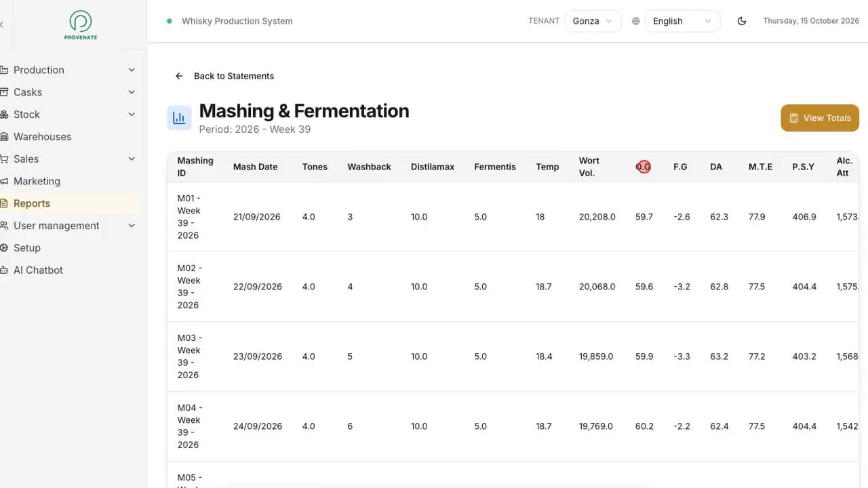Click the User management people icon
The width and height of the screenshot is (868, 488).
pyautogui.click(x=3, y=226)
